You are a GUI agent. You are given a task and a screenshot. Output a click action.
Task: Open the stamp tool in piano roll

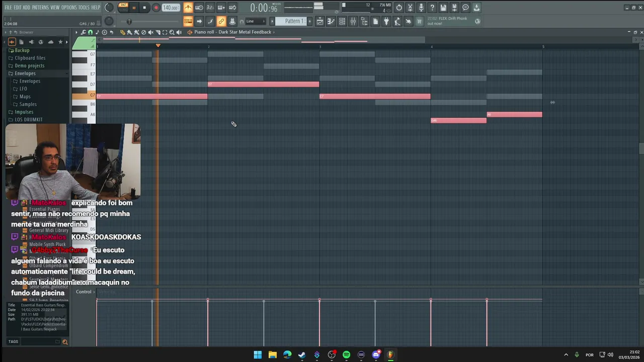click(x=104, y=32)
